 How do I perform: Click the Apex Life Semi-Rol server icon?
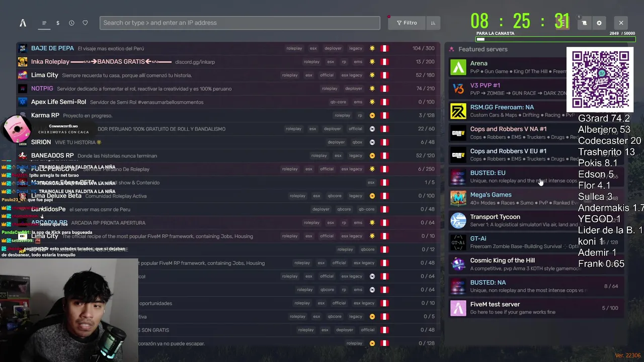tap(23, 102)
